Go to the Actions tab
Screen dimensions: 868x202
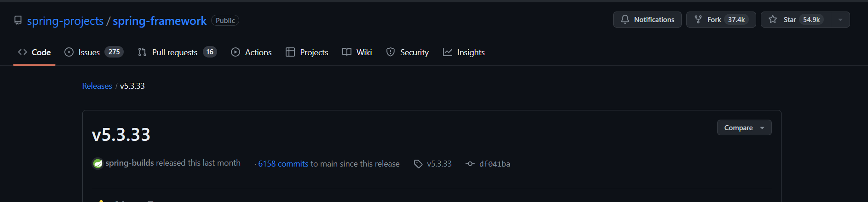258,52
